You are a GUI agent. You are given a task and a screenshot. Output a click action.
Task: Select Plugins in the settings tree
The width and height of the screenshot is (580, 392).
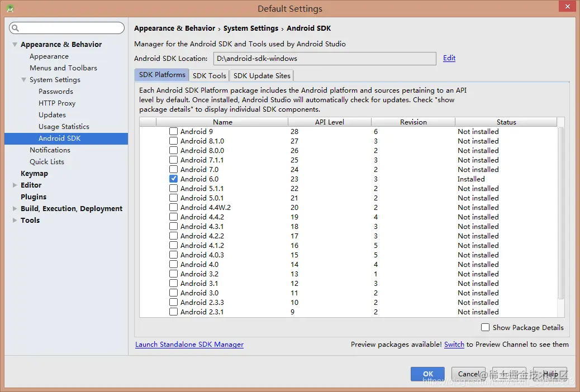34,197
